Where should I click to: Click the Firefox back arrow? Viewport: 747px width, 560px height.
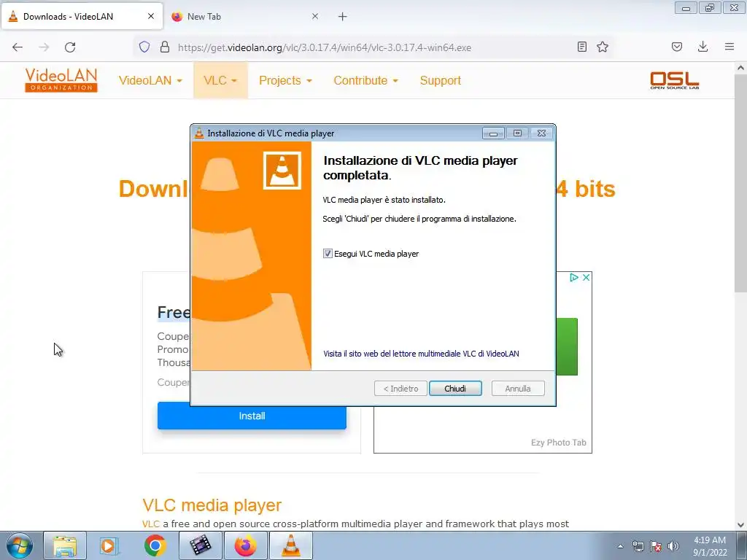[18, 47]
